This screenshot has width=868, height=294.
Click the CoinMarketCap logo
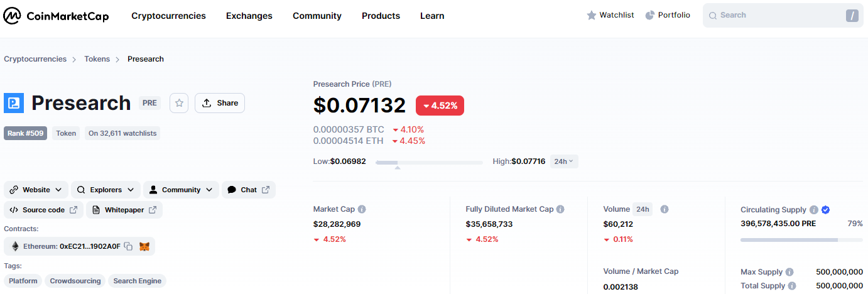(56, 16)
